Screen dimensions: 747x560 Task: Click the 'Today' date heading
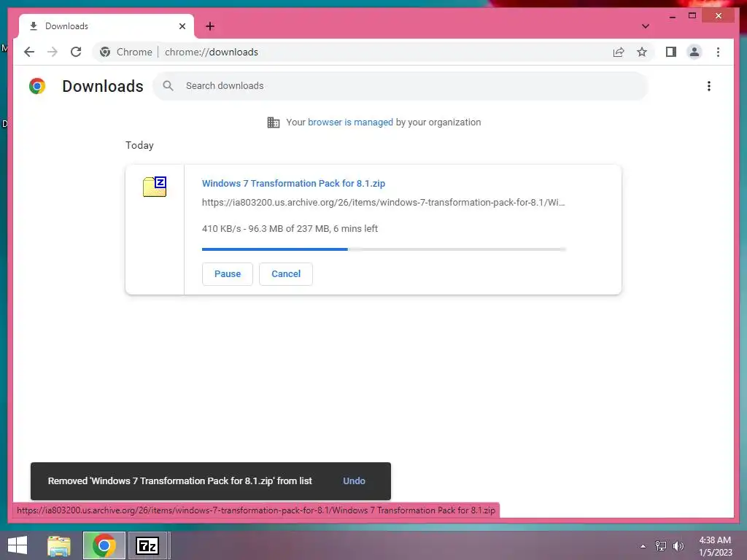[x=139, y=145]
